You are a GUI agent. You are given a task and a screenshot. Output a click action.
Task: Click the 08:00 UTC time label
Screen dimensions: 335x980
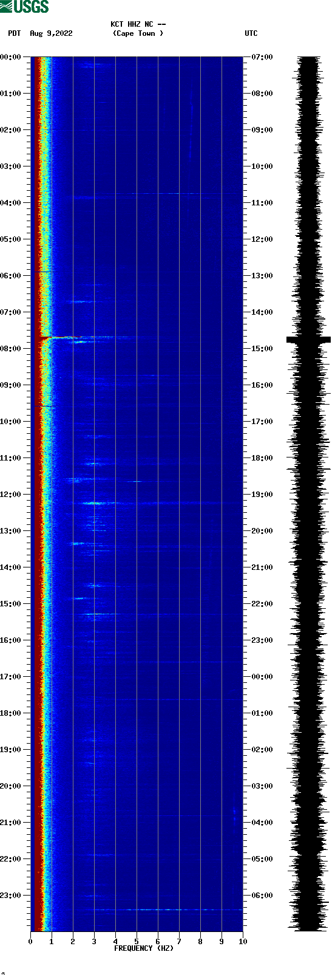[262, 94]
